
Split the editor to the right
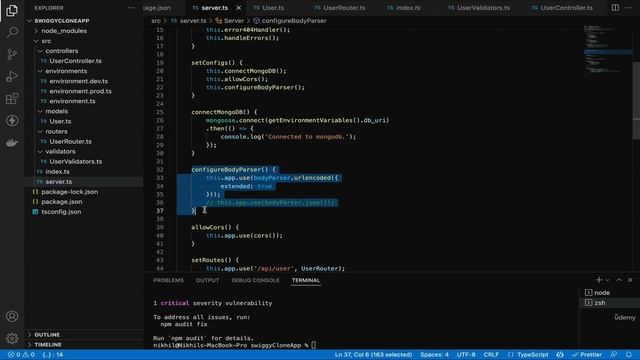coord(615,8)
